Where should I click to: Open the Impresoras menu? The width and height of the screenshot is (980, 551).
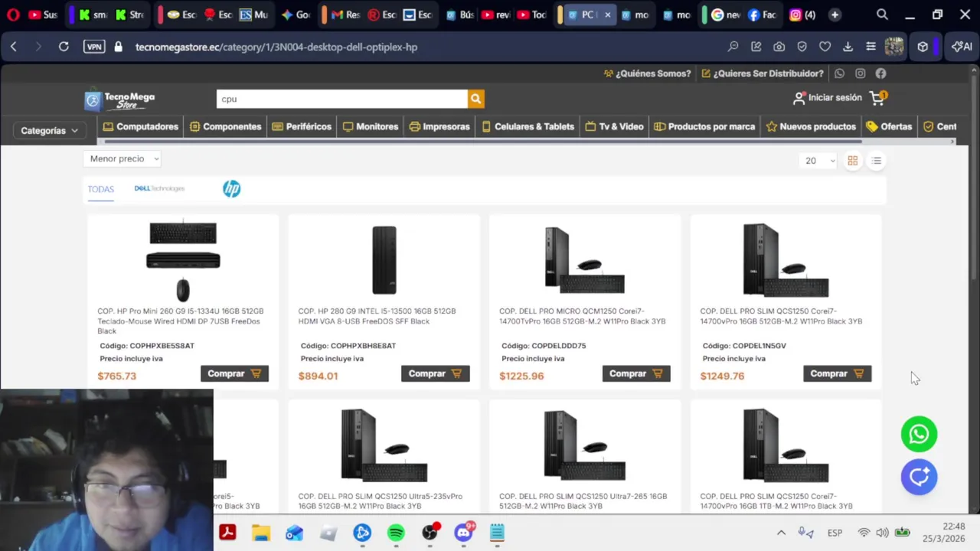[439, 127]
